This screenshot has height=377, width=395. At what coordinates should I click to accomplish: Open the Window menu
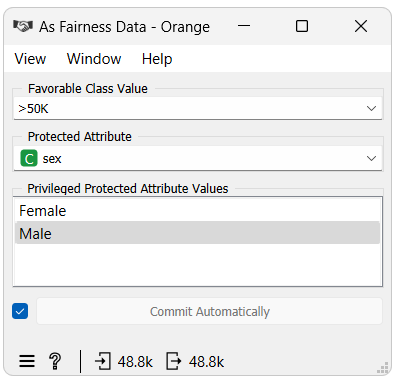[x=94, y=59]
